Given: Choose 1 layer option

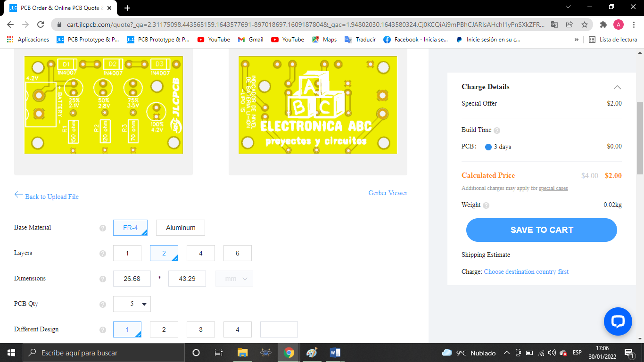Looking at the screenshot, I should coord(127,253).
